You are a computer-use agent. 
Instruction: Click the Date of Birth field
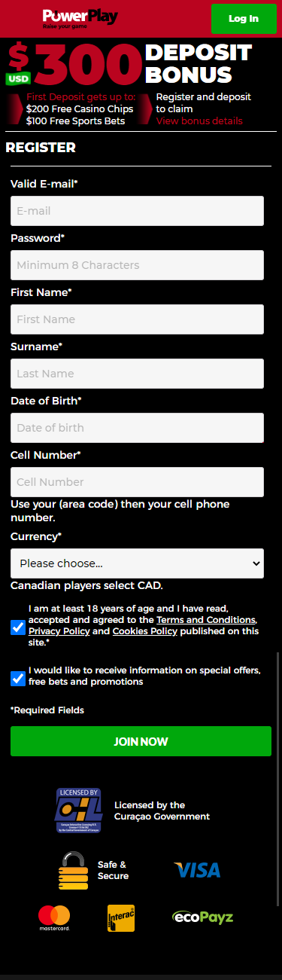click(x=137, y=428)
